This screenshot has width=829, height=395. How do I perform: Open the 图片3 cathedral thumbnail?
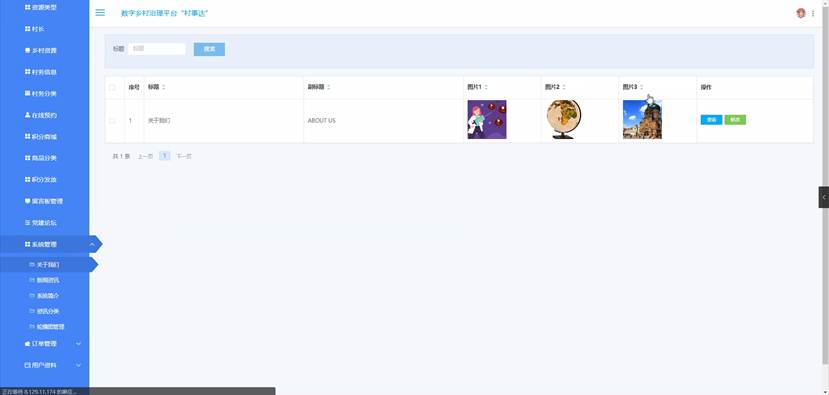[x=642, y=120]
